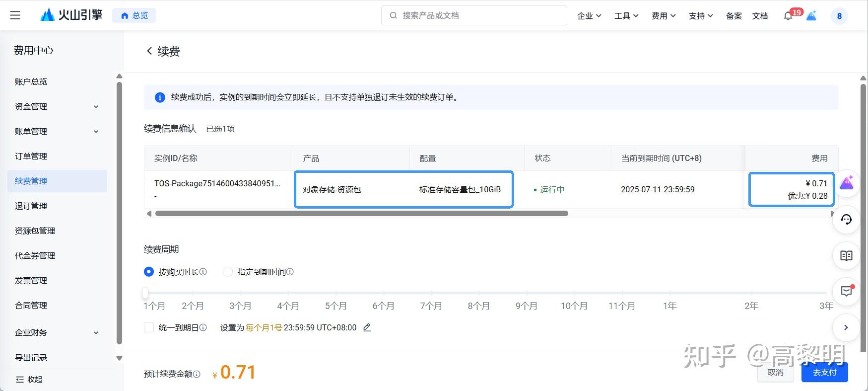Click info icon next to 统一到期日

(203, 327)
